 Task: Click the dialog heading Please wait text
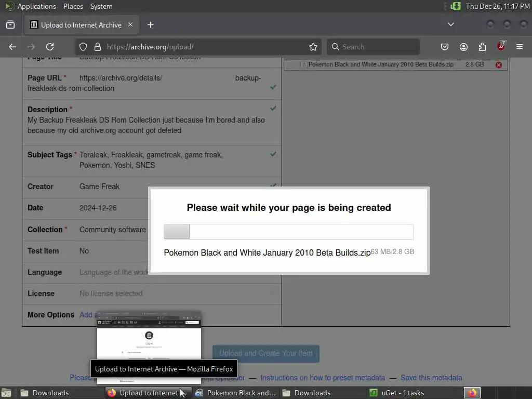[x=289, y=208]
